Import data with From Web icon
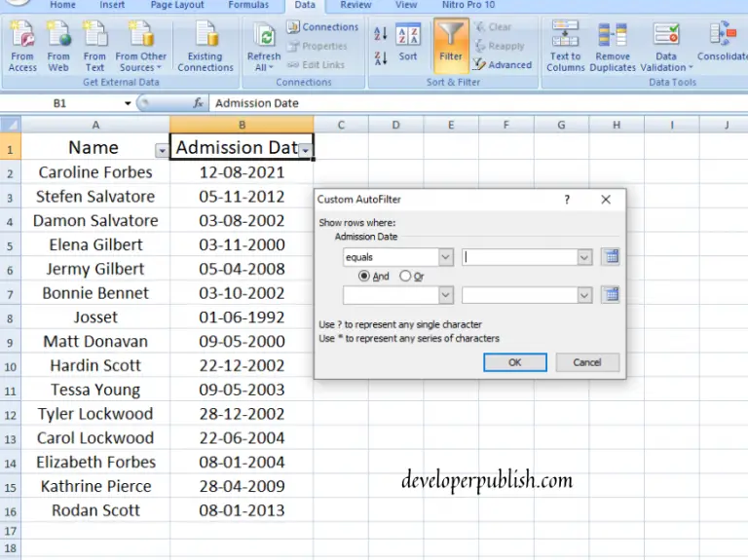Screen dimensions: 748x560 click(x=58, y=47)
